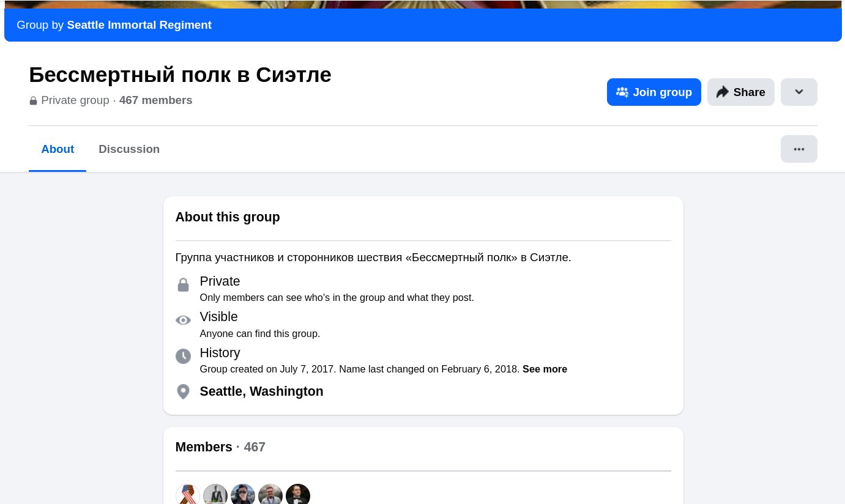Open Seattle Immortal Regiment page link
Viewport: 845px width, 504px height.
click(x=140, y=25)
